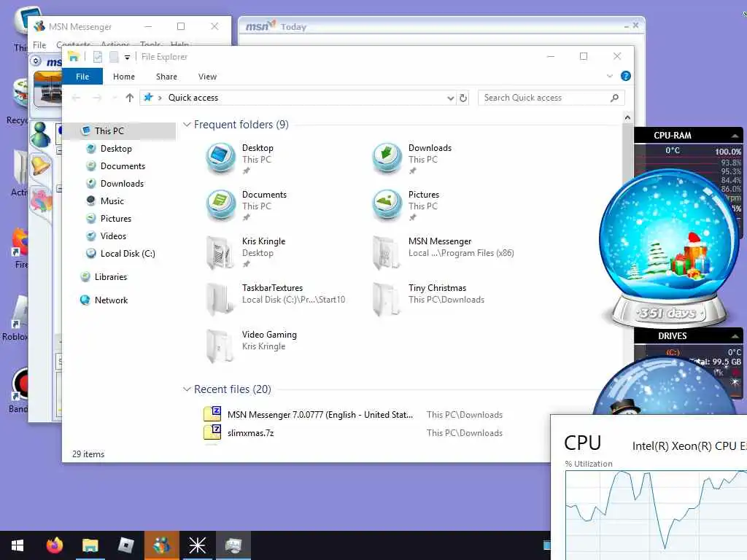Open the Video Gaming folder icon
This screenshot has height=560, width=747.
pos(220,345)
